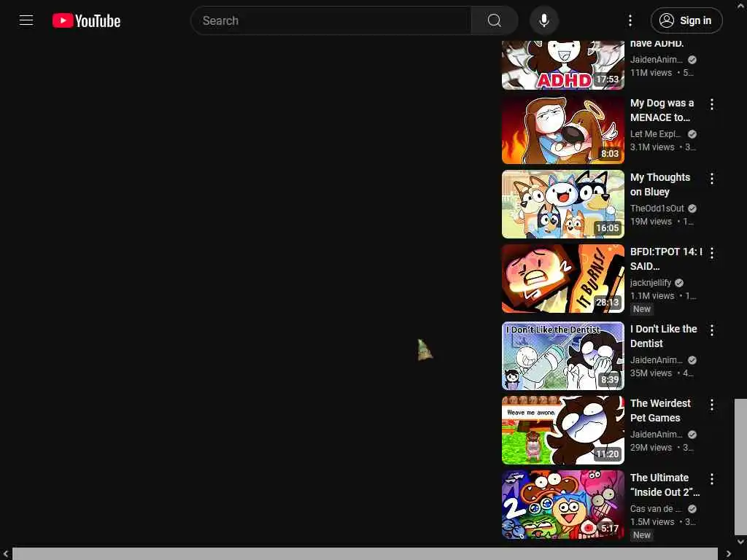747x560 pixels.
Task: Click the scroll left arrow
Action: 5,554
